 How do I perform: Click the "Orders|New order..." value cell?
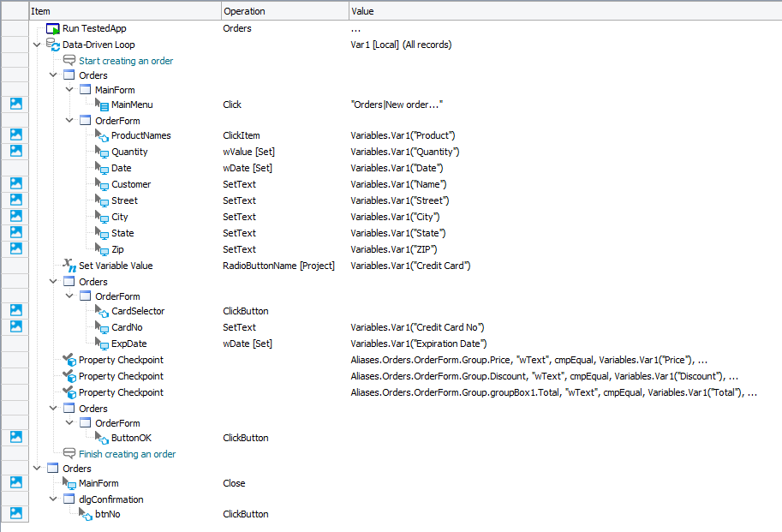pos(397,105)
